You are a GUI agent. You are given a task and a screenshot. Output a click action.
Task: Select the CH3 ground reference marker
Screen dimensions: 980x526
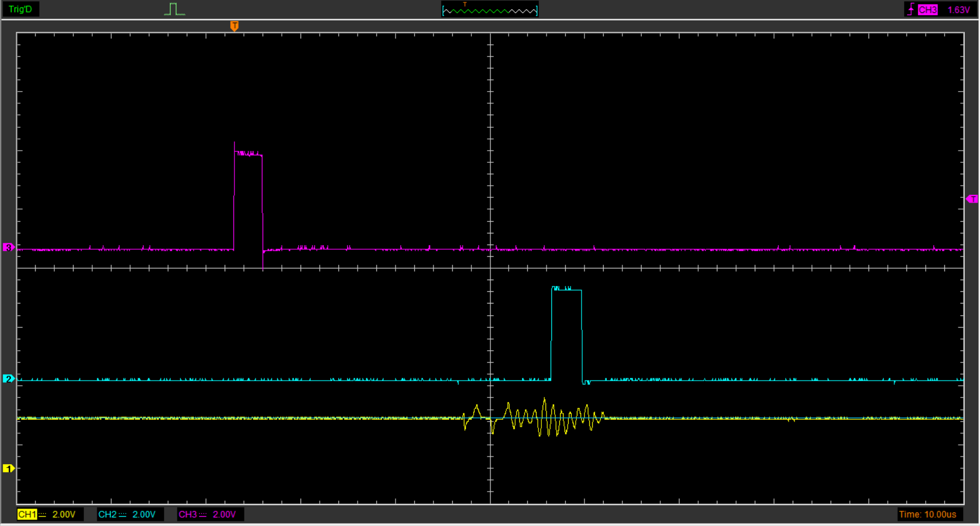coord(8,247)
